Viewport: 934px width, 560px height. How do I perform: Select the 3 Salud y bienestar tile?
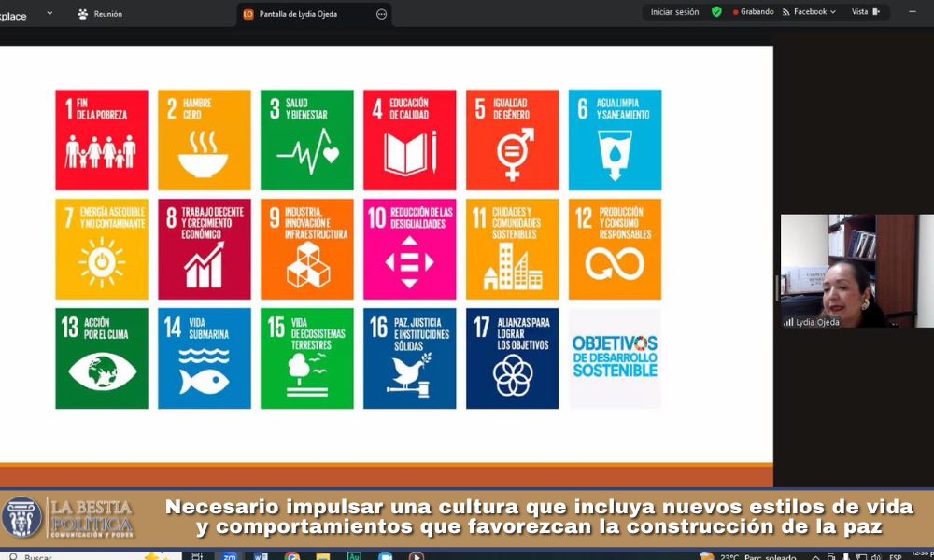tap(306, 140)
